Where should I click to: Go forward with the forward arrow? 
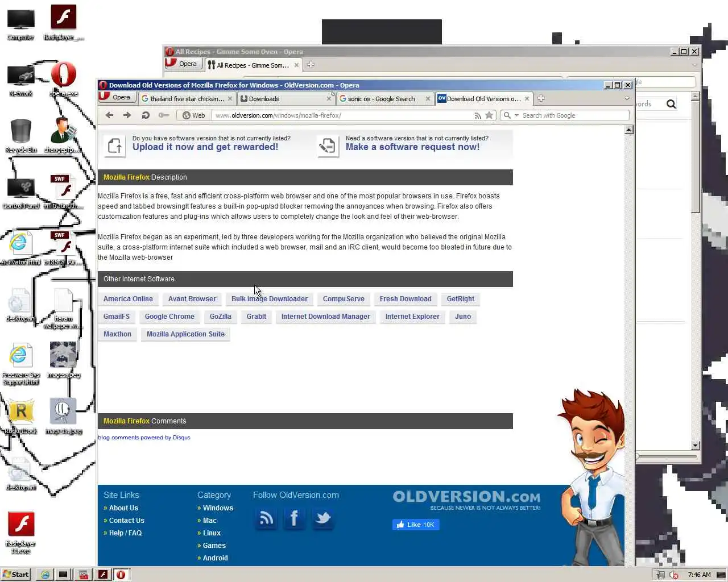127,115
